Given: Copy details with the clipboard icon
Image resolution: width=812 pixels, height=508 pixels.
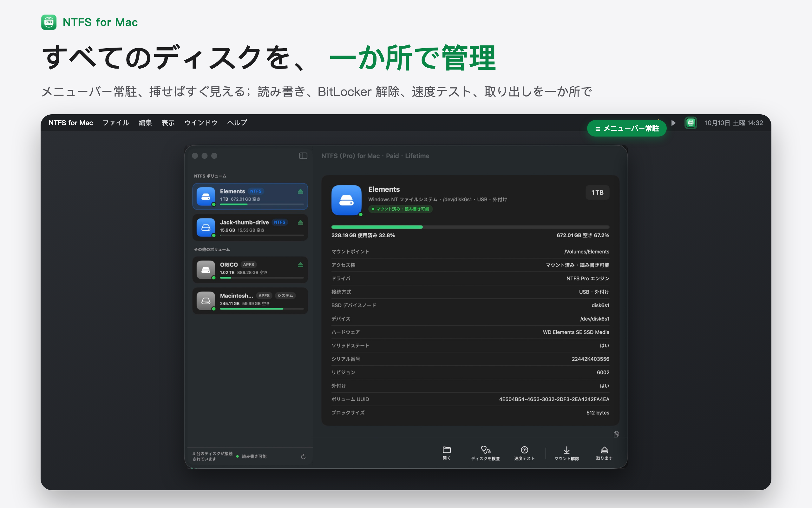Looking at the screenshot, I should (x=616, y=434).
